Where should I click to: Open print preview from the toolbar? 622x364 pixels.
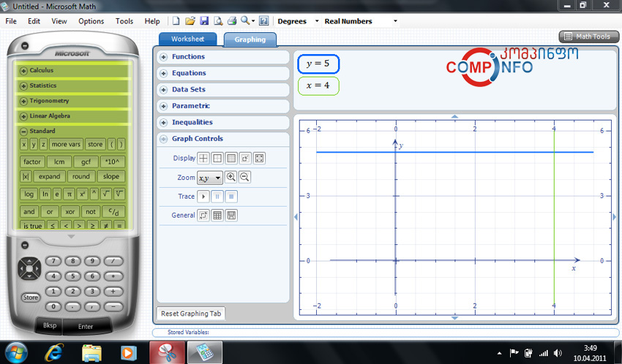point(218,21)
